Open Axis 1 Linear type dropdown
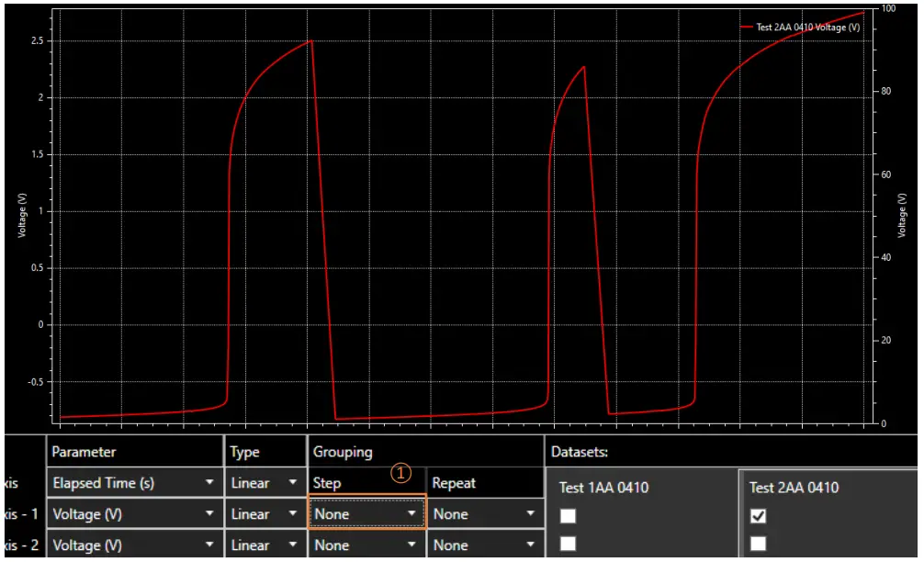Screen dimensions: 924x562 point(265,514)
